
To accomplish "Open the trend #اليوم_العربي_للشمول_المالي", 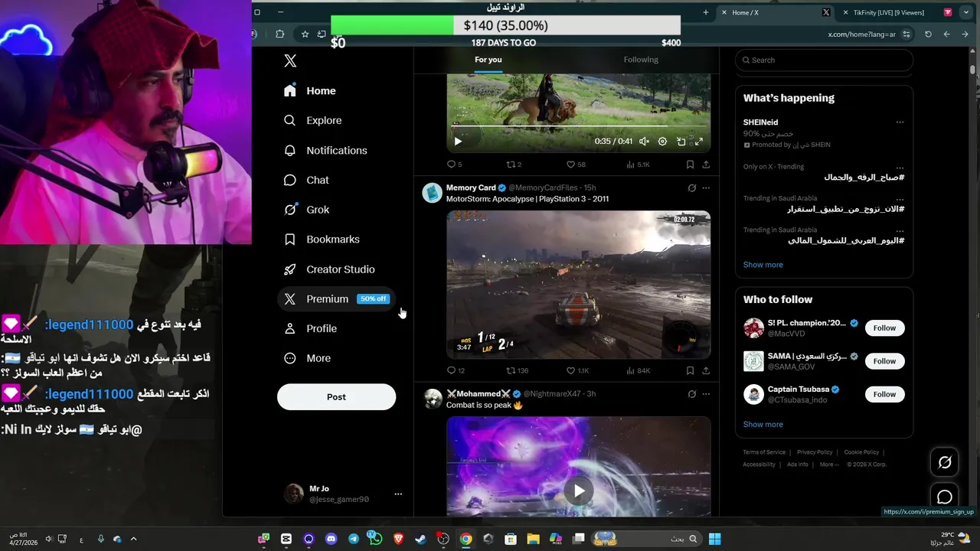I will click(845, 240).
